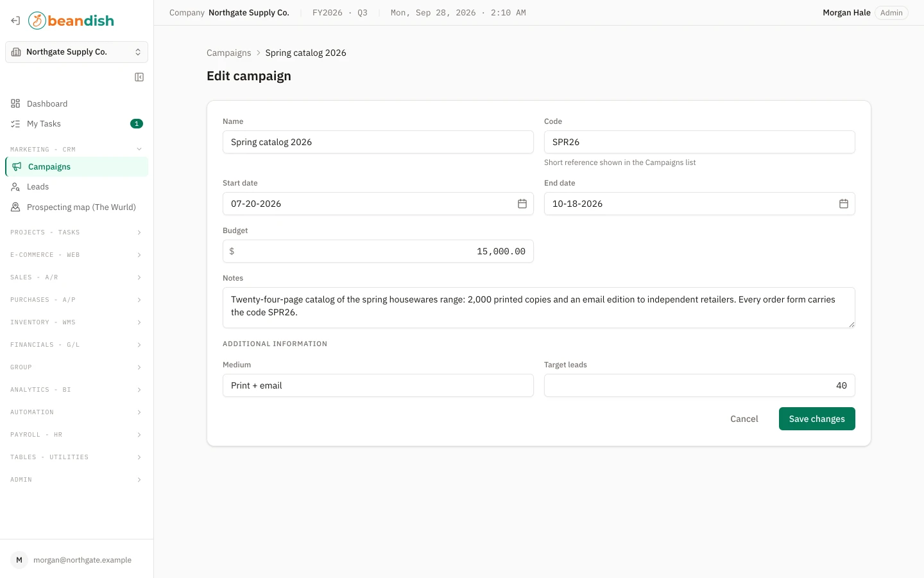Click the My Tasks checklist icon
Image resolution: width=924 pixels, height=578 pixels.
tap(15, 124)
